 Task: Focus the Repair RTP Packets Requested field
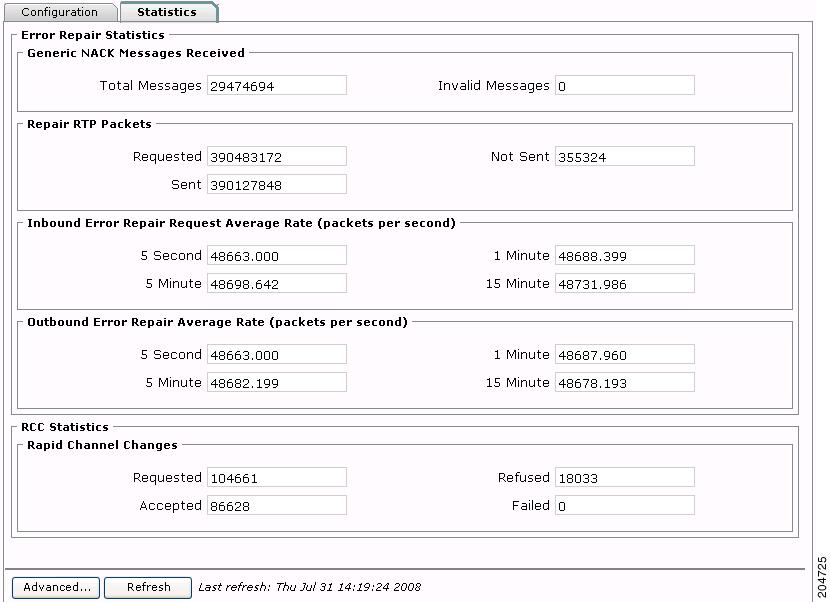coord(277,157)
